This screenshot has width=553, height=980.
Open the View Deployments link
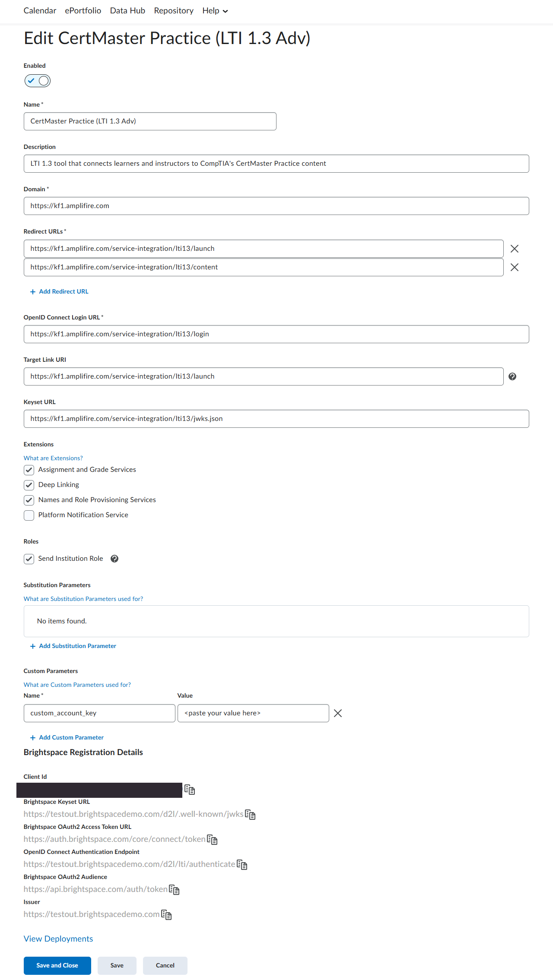pos(58,939)
